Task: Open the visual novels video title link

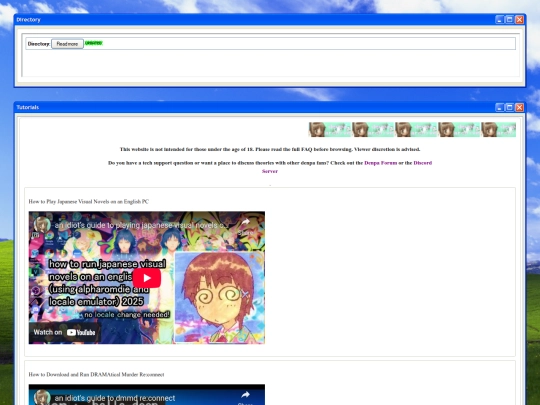Action: 141,225
